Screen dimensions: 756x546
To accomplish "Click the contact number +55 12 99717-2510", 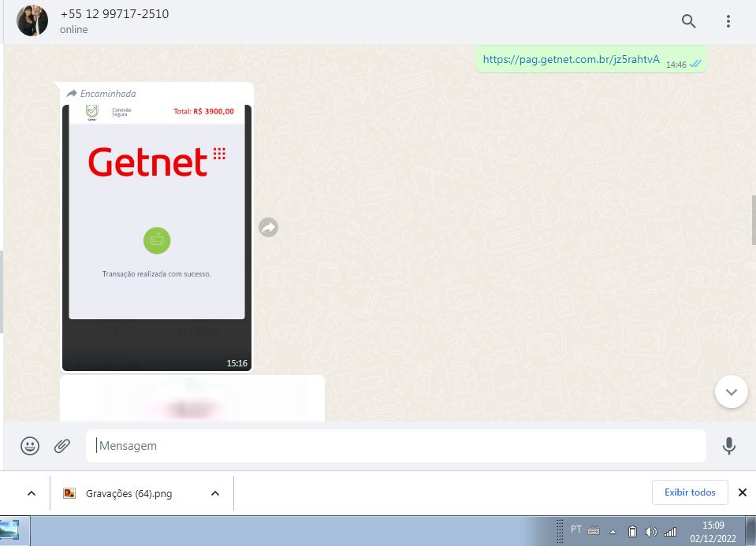I will point(115,14).
